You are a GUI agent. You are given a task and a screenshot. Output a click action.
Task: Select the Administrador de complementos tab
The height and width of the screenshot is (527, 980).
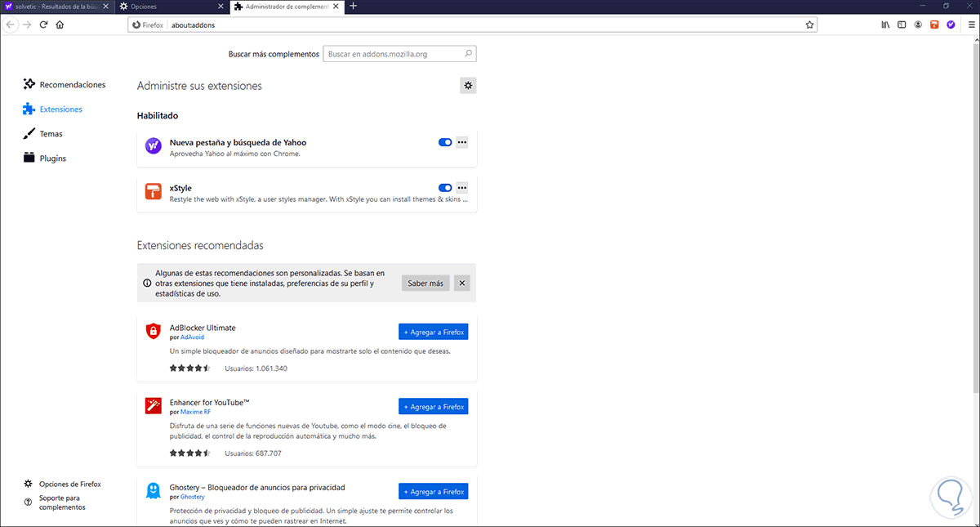click(286, 6)
